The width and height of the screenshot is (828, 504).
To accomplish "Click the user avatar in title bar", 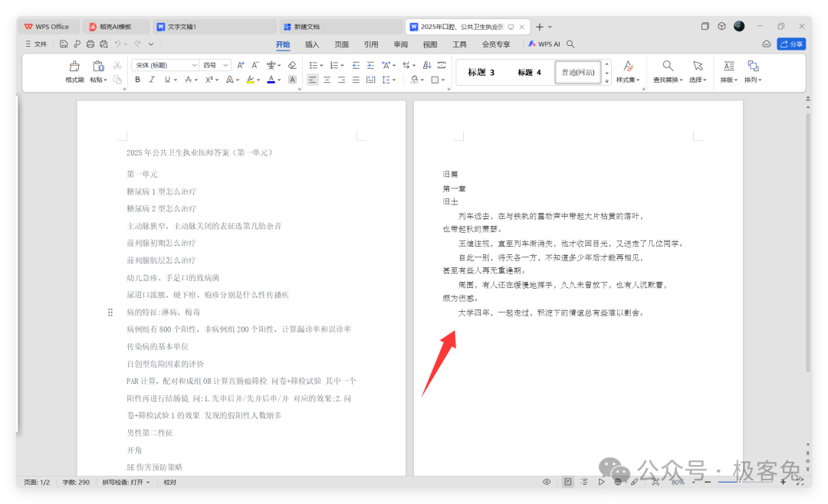I will click(x=739, y=26).
